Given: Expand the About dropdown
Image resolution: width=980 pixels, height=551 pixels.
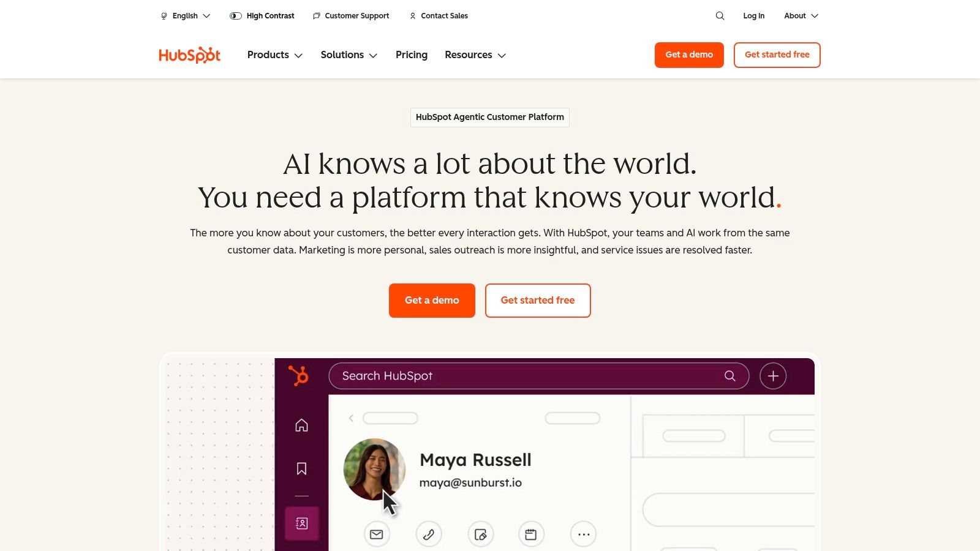Looking at the screenshot, I should pyautogui.click(x=801, y=16).
